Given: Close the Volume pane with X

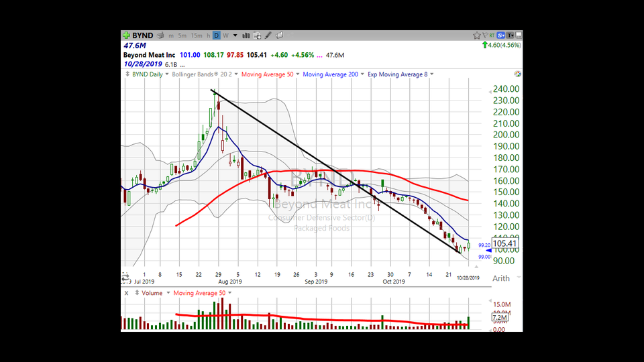Looking at the screenshot, I should [x=127, y=293].
